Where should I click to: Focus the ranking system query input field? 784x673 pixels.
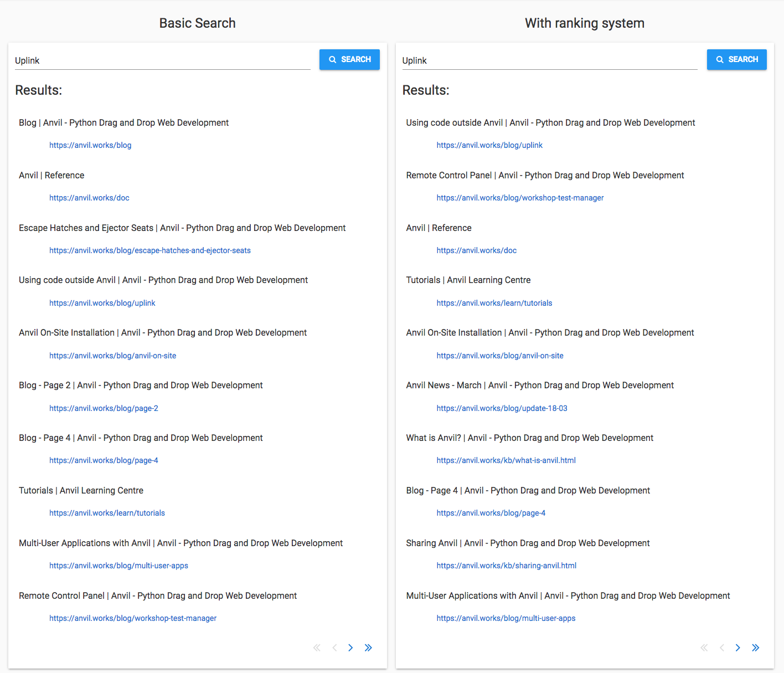click(549, 60)
